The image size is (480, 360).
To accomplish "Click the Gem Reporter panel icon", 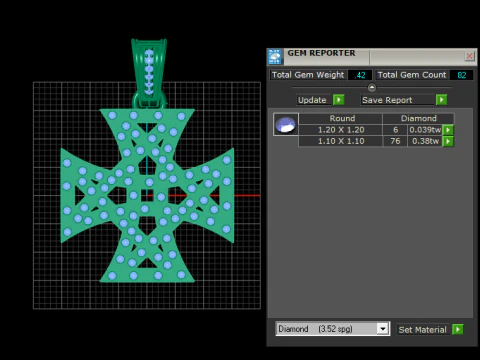I will (275, 57).
